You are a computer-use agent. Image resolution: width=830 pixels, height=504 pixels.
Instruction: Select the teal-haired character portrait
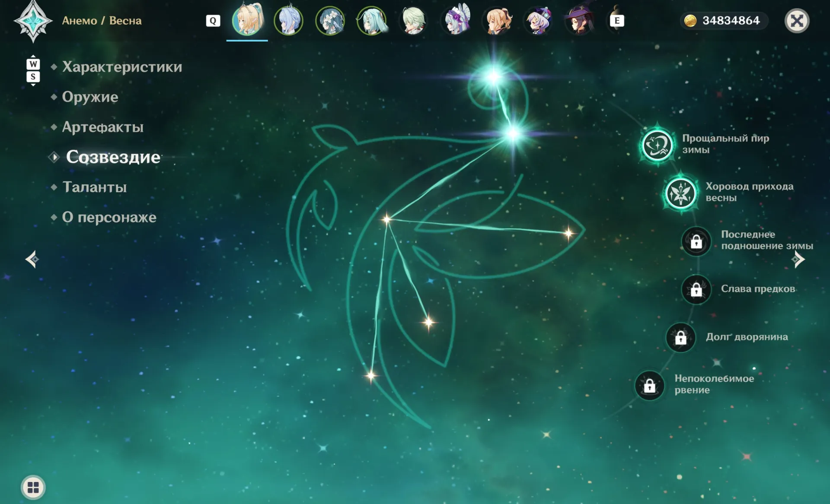[371, 20]
